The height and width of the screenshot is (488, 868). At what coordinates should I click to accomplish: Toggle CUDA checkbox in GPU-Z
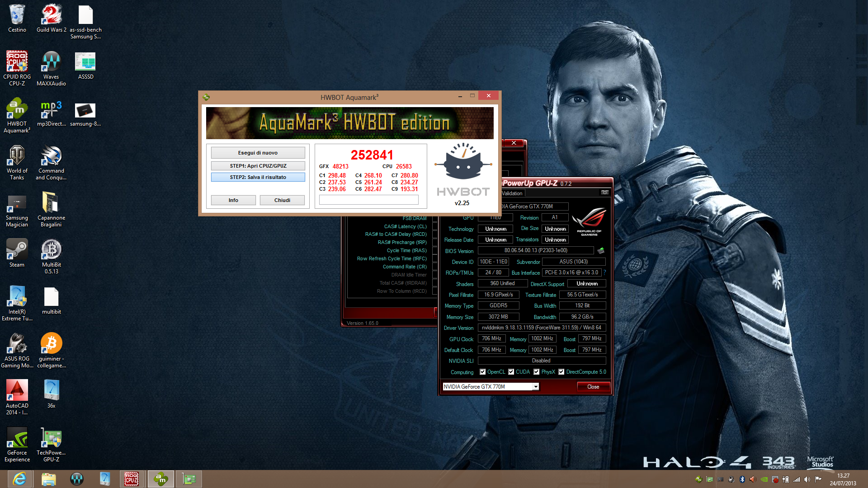pos(511,372)
